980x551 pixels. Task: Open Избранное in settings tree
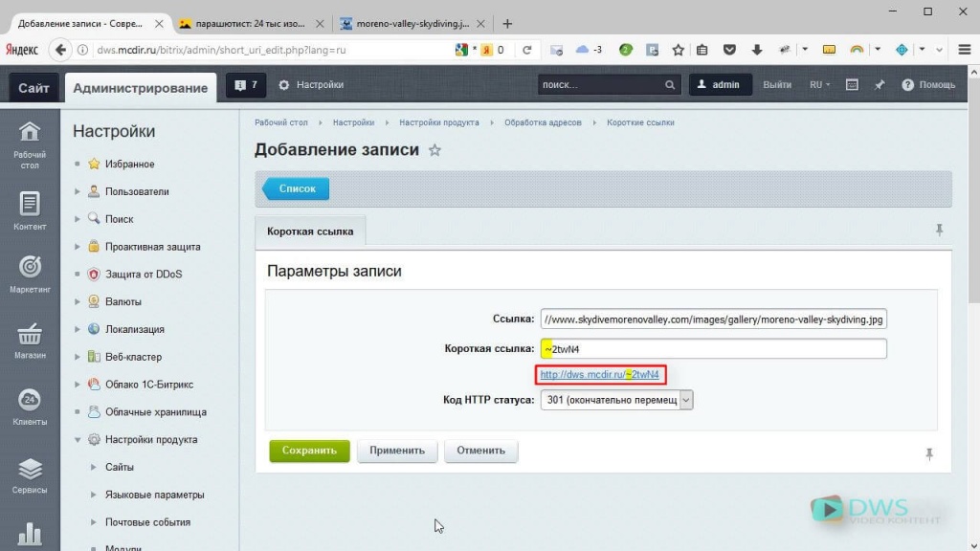(x=129, y=164)
